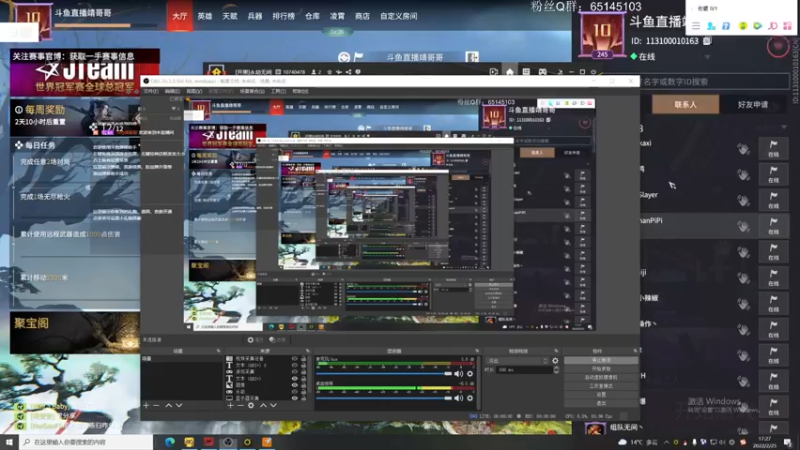Open source properties gear below sources list
Screen dimensions: 800x450
[251, 405]
